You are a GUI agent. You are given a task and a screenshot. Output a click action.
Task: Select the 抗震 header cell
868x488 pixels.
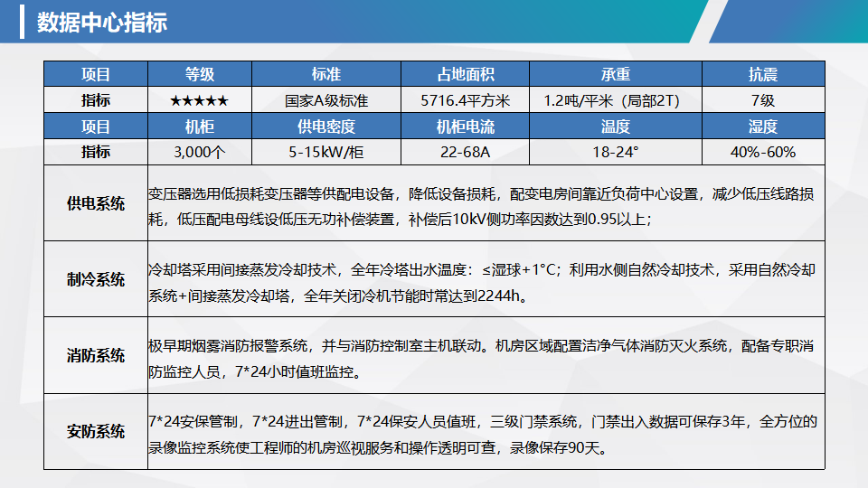coord(762,75)
